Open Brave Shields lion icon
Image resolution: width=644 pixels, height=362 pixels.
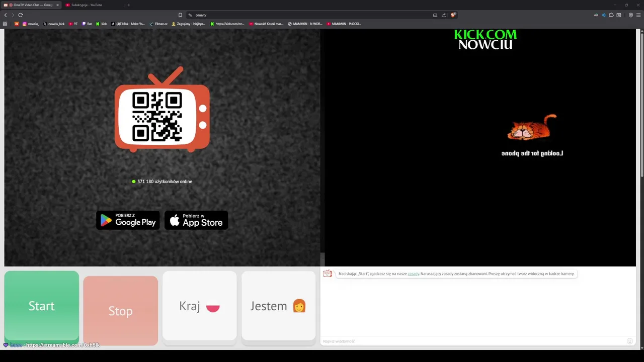453,15
